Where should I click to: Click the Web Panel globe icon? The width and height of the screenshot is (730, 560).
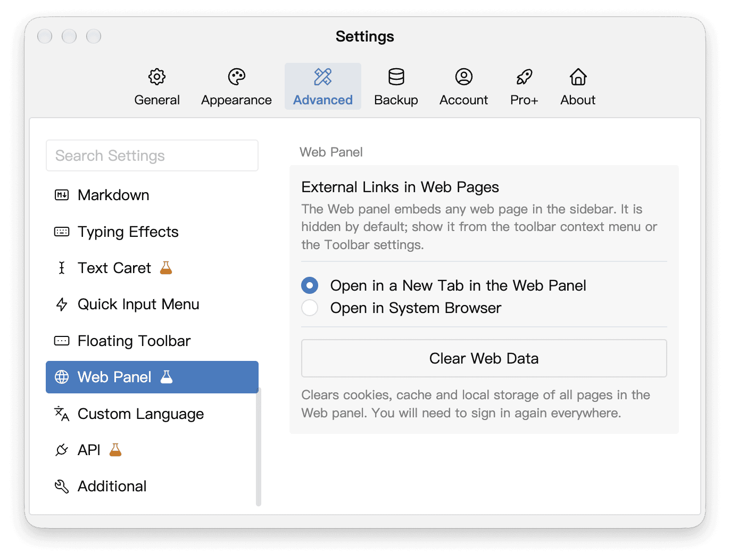[x=62, y=377]
